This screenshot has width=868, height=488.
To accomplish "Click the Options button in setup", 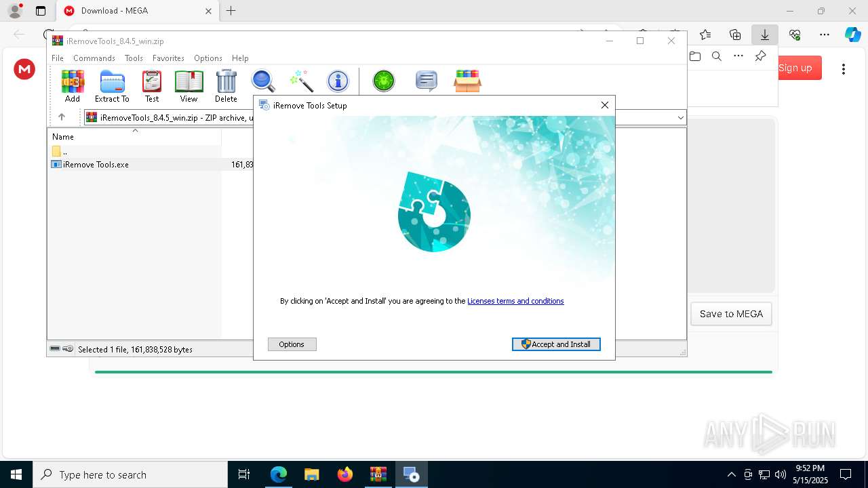I will tap(292, 344).
